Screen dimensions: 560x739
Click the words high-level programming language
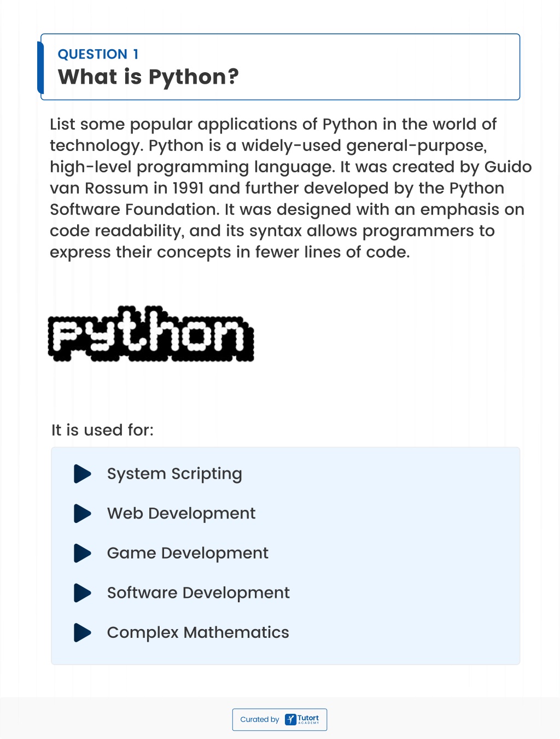[192, 167]
